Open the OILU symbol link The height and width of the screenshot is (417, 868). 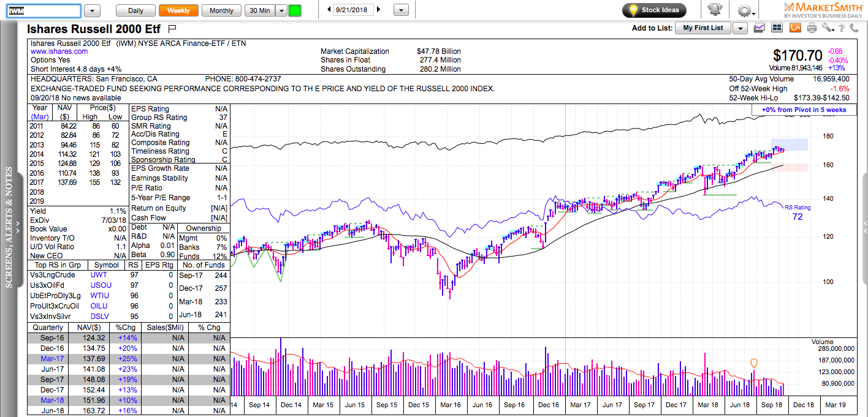point(99,306)
